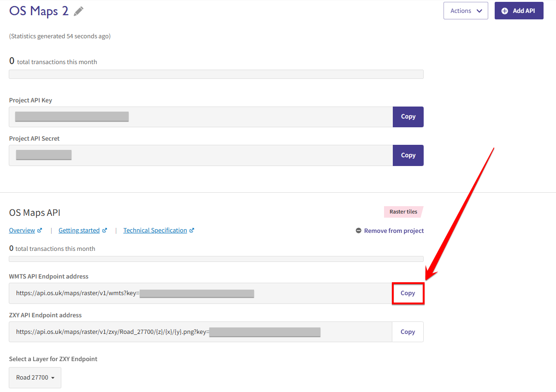Click the OS Maps 2 project title

(39, 11)
